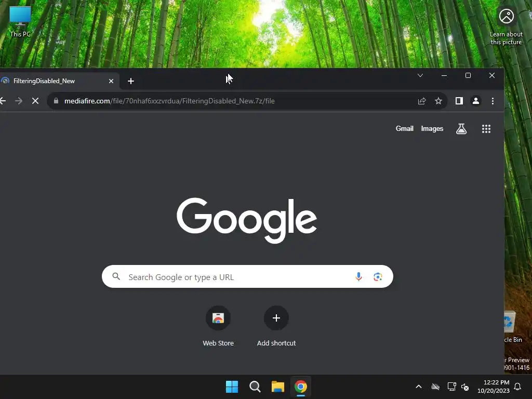532x399 pixels.
Task: Click Add shortcut button
Action: coord(276,327)
